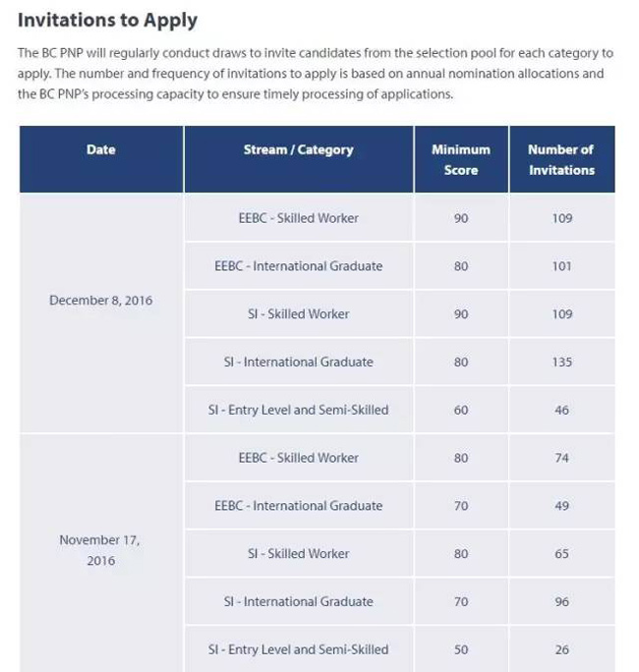Select December's SI - Entry Level and Semi-Skilled row

298,410
